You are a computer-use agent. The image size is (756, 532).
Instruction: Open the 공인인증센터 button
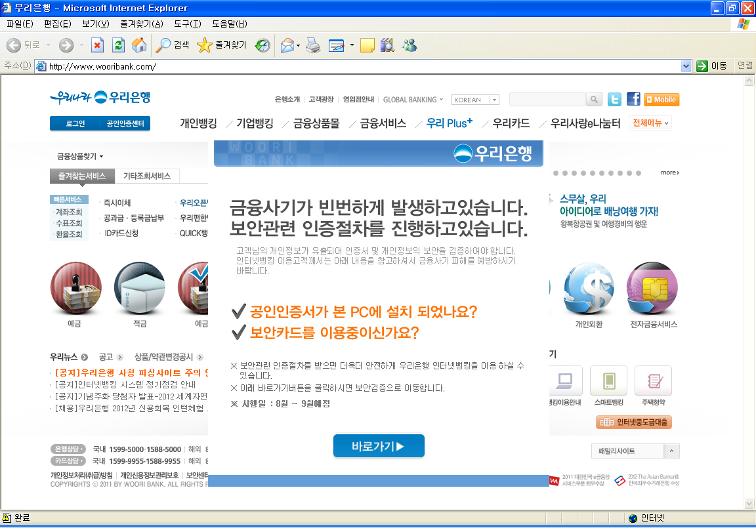[x=125, y=123]
